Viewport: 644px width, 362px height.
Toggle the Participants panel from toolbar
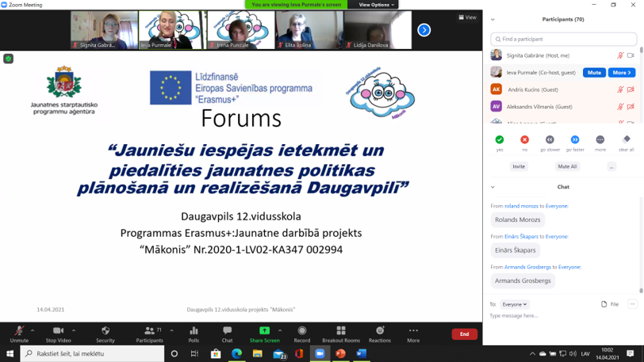(150, 334)
